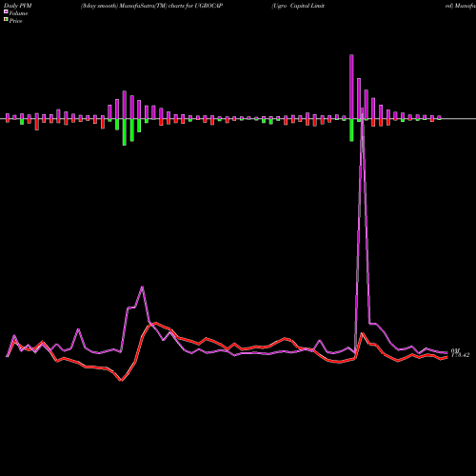Click the 'MunafaSutra(TM) charts for UGROCAP' heading
Image resolution: width=476 pixels, height=476 pixels.
171,6
